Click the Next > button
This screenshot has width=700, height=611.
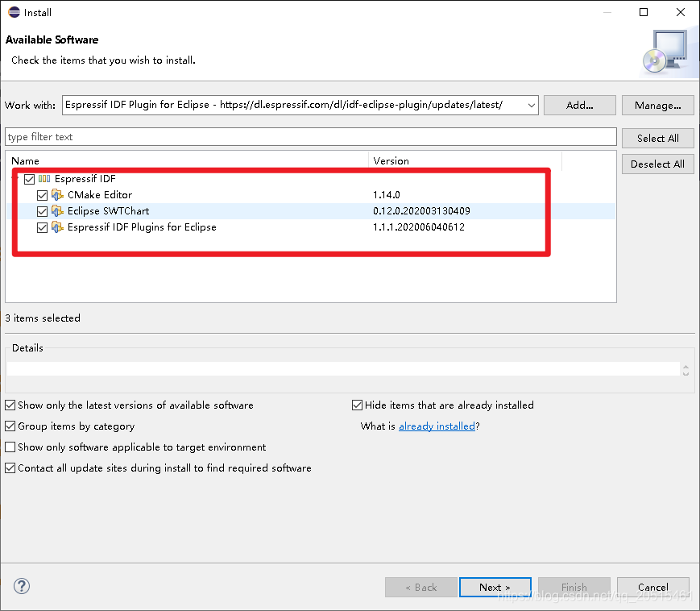click(x=495, y=587)
